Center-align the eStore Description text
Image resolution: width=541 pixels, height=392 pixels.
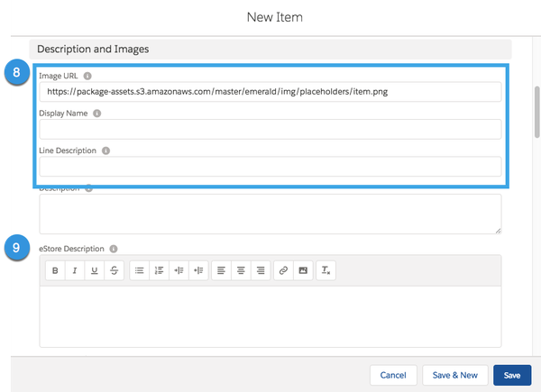[x=241, y=270]
